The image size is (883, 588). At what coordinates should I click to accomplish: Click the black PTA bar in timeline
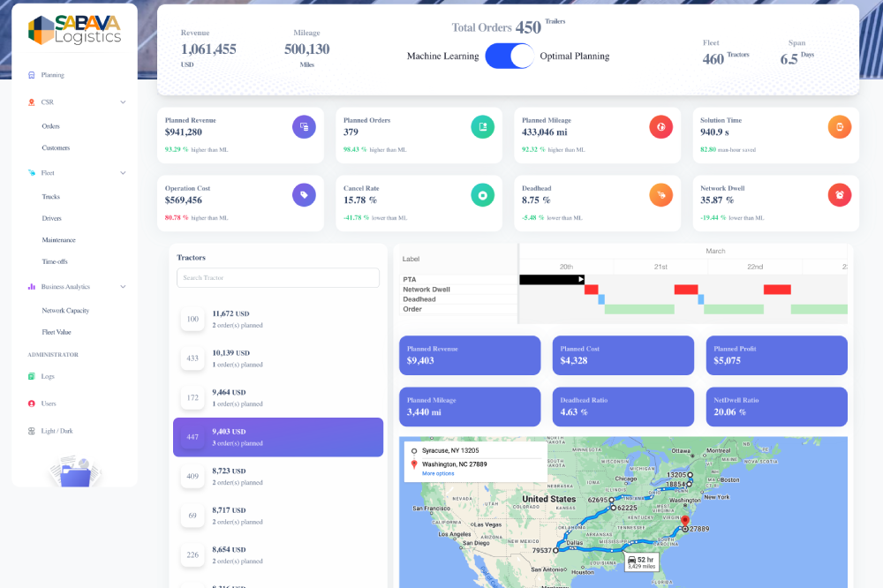[552, 279]
